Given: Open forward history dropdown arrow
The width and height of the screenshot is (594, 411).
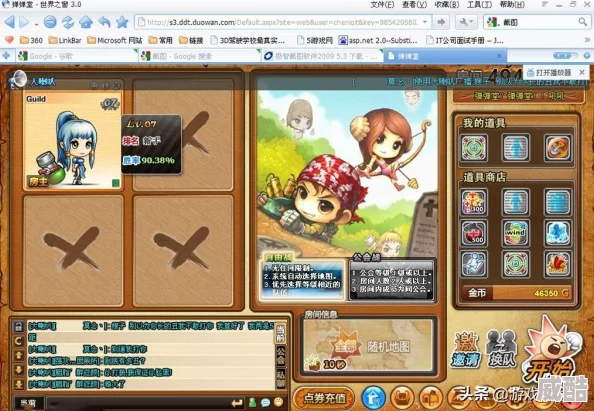Looking at the screenshot, I should click(x=36, y=24).
